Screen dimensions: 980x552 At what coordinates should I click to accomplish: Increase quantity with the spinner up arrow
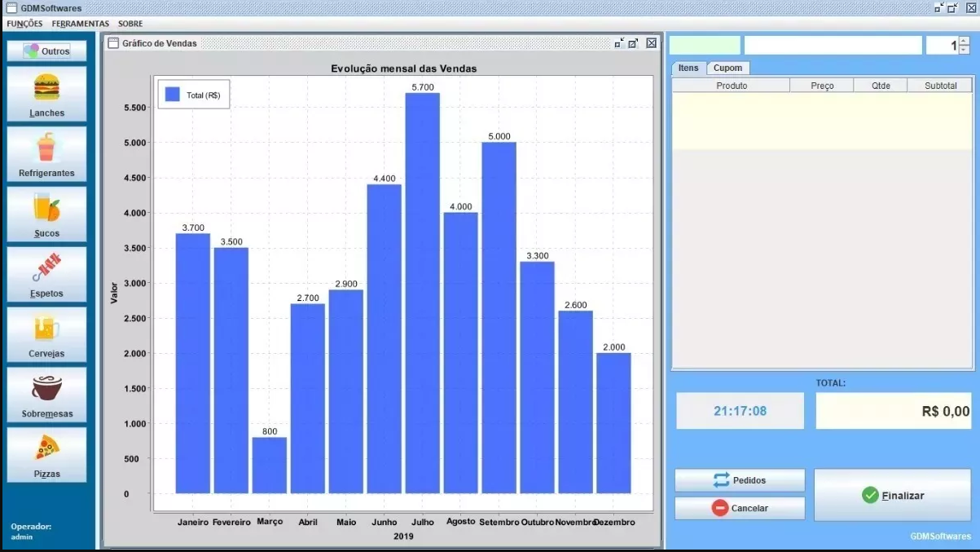pyautogui.click(x=964, y=41)
